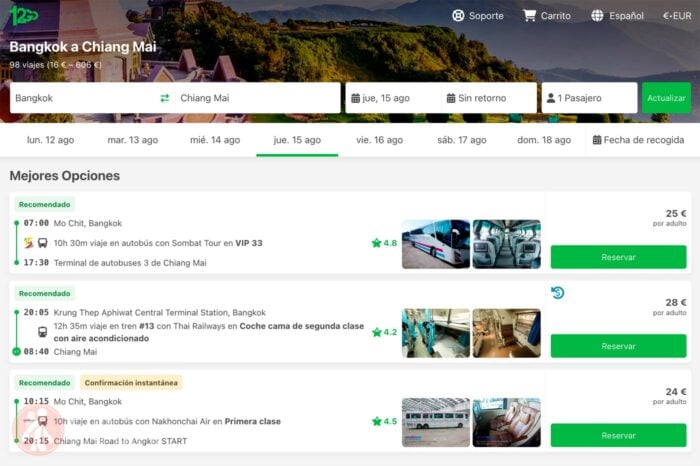Open departure date jue, 15 ago
Viewport: 700px width, 466px height.
click(x=393, y=98)
